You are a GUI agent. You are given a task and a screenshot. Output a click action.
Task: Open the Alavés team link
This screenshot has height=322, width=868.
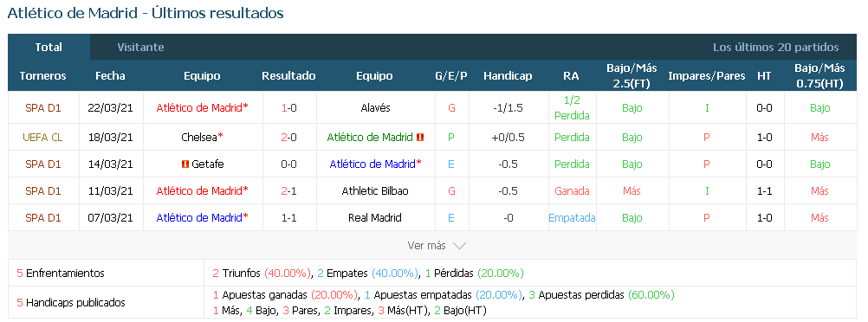pyautogui.click(x=375, y=108)
